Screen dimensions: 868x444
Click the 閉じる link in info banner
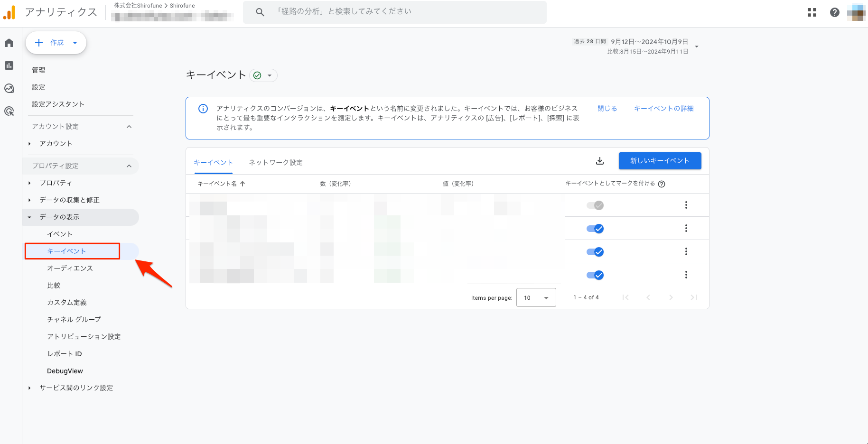607,109
